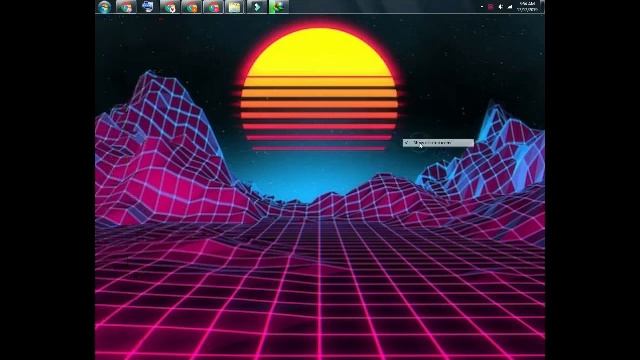Toggle the checked desktop context menu item
640x360 pixels.
(438, 143)
